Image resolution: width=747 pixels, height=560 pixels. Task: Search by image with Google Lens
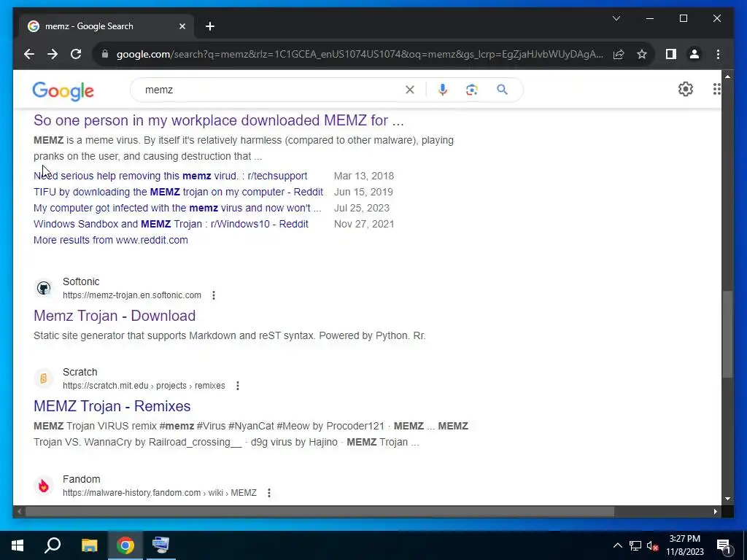tap(472, 90)
